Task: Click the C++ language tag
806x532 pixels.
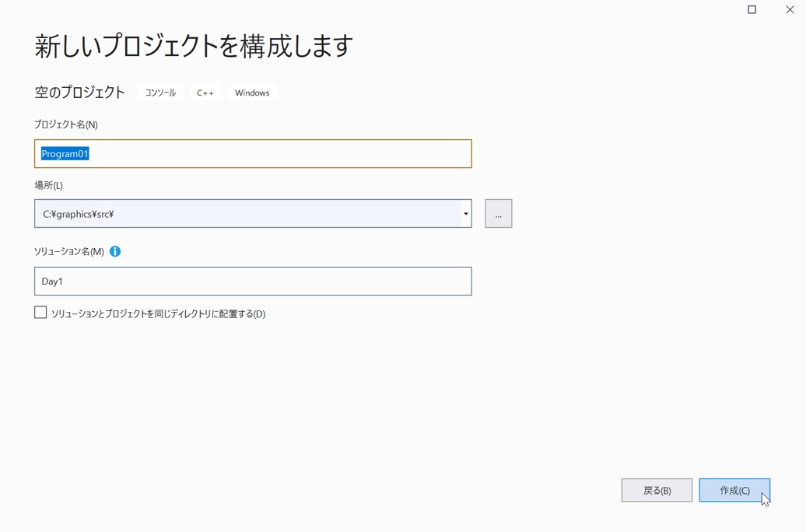Action: [x=205, y=93]
